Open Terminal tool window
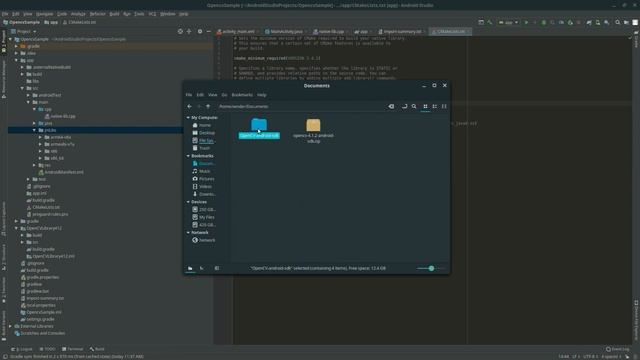 [72, 349]
